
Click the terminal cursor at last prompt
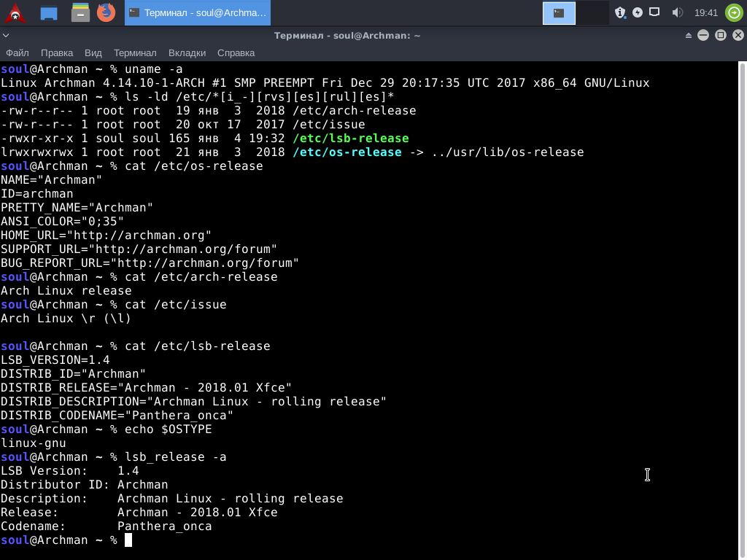(x=128, y=540)
